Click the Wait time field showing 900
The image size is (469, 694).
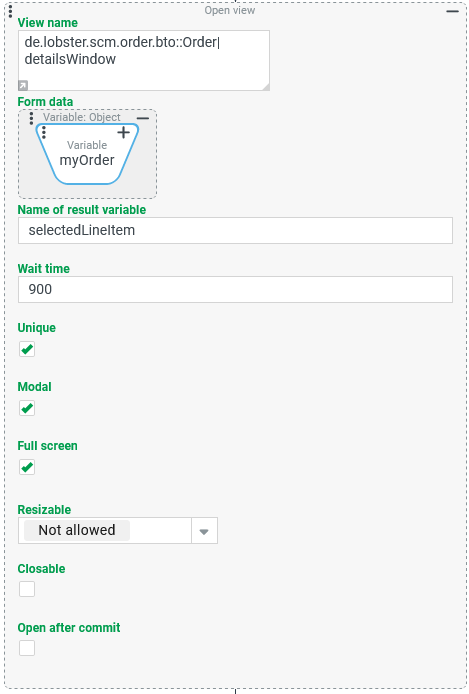[x=235, y=289]
